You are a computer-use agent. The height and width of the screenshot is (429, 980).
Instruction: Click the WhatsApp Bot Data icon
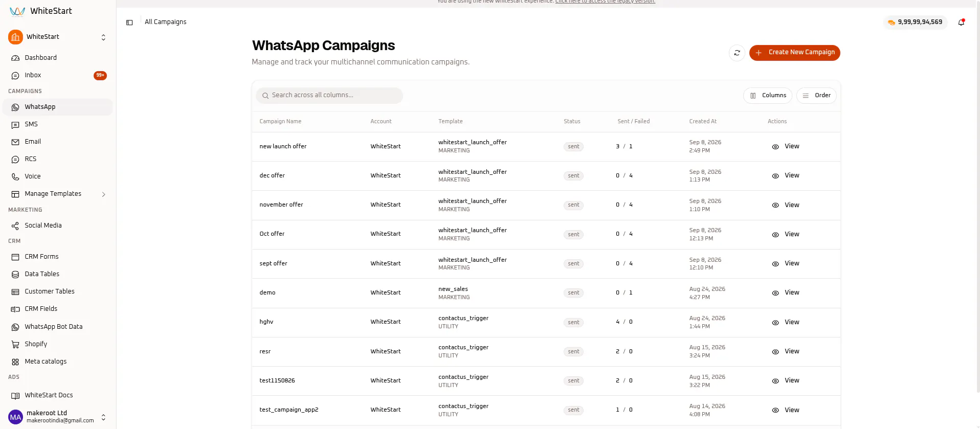click(15, 327)
